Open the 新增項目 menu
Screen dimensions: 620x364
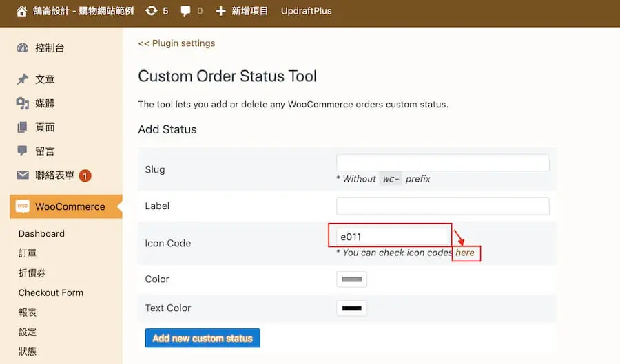pyautogui.click(x=249, y=11)
